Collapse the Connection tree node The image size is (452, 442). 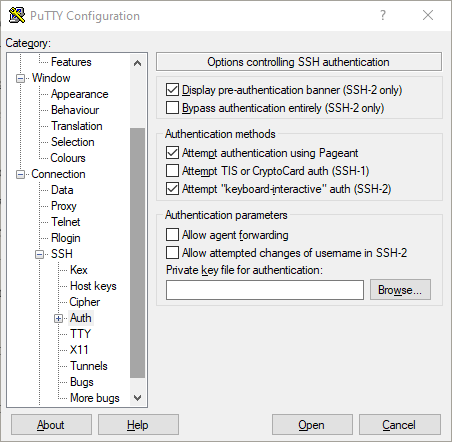[20, 174]
